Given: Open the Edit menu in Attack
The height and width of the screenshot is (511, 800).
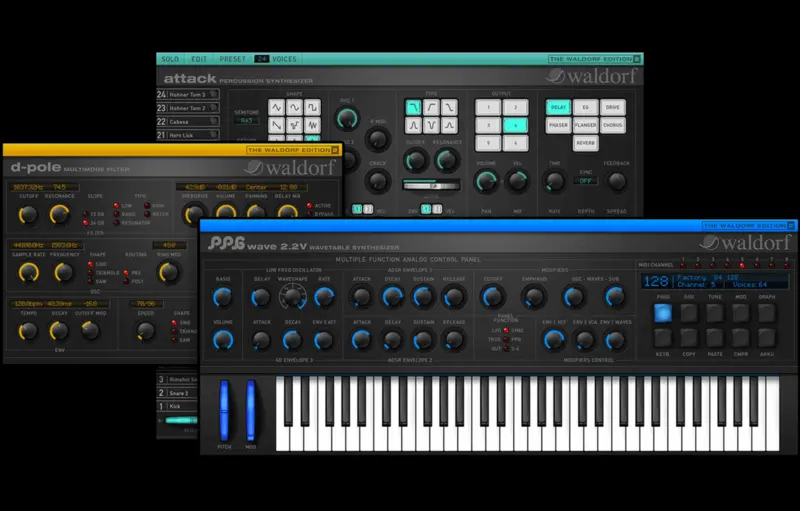Looking at the screenshot, I should [x=199, y=59].
